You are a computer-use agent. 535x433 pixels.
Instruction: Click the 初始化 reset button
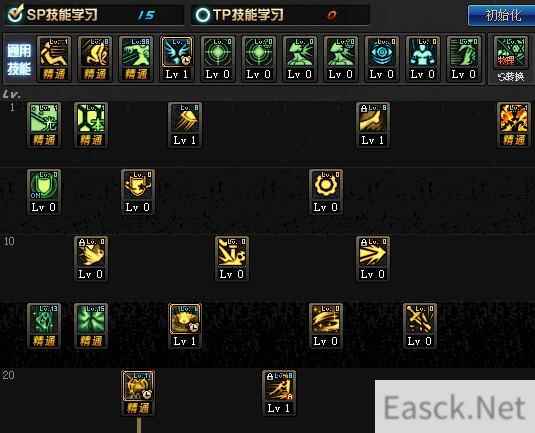[x=502, y=15]
